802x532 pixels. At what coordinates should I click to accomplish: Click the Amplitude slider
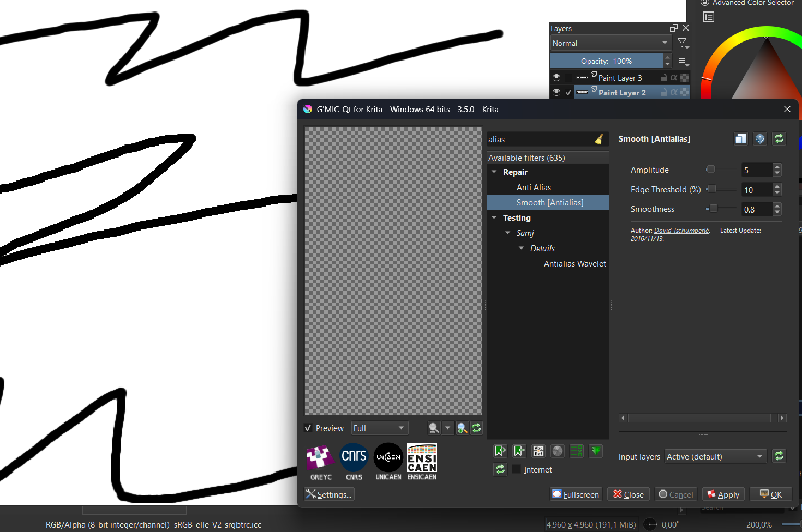tap(721, 170)
